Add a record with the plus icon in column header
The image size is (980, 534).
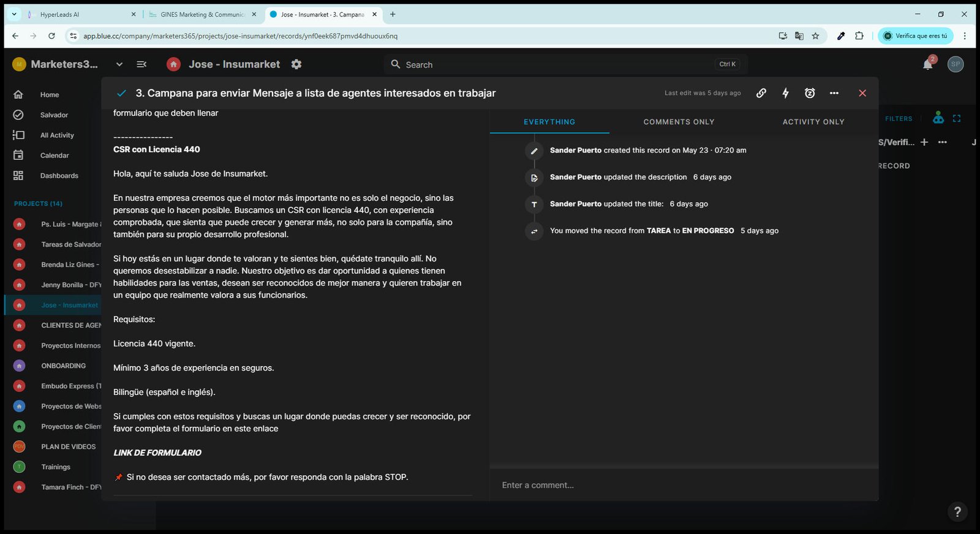(924, 142)
